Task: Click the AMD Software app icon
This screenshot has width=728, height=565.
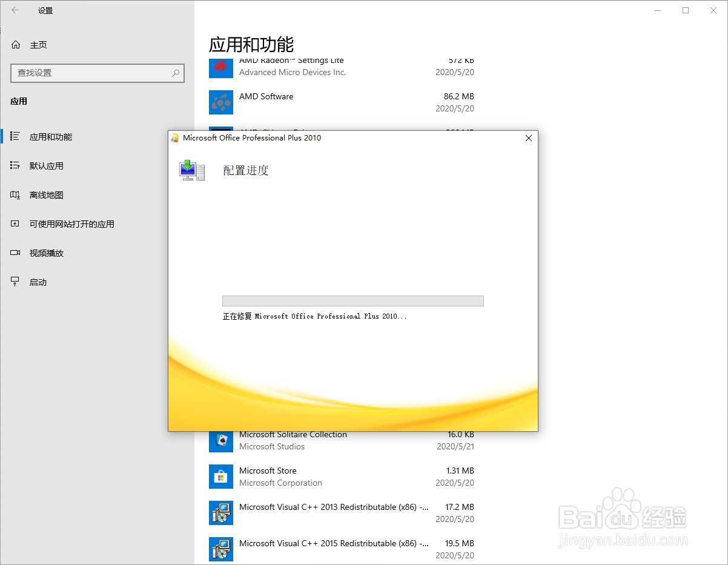Action: 221,102
